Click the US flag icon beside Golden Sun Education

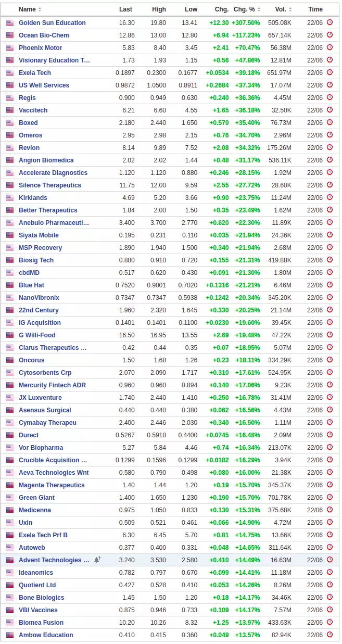click(x=10, y=23)
